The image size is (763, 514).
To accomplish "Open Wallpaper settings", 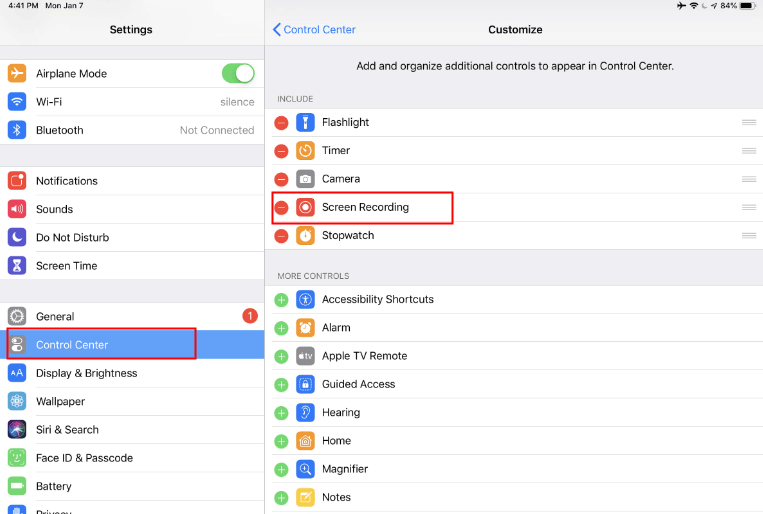I will coord(132,401).
